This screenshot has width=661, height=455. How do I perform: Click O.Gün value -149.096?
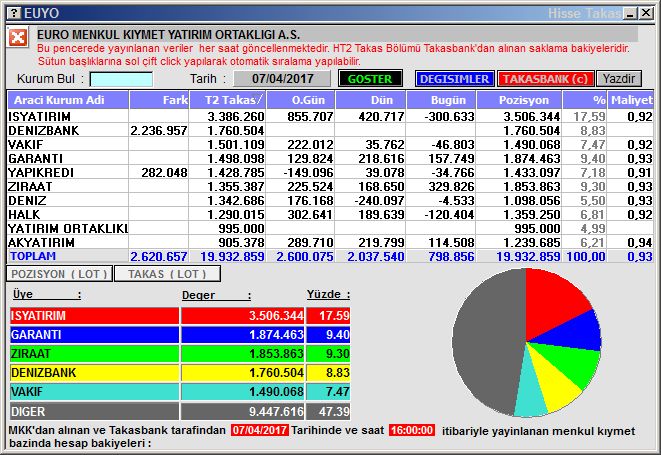pos(308,172)
